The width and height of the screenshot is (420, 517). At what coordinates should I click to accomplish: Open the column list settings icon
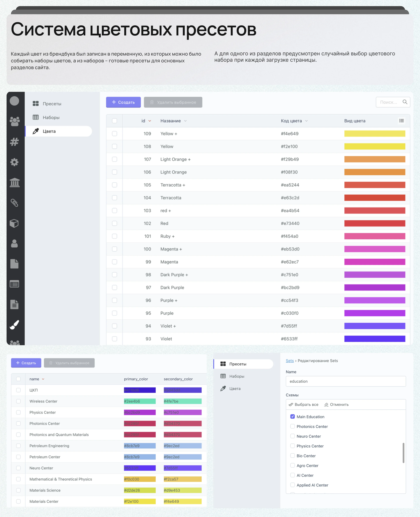click(401, 121)
